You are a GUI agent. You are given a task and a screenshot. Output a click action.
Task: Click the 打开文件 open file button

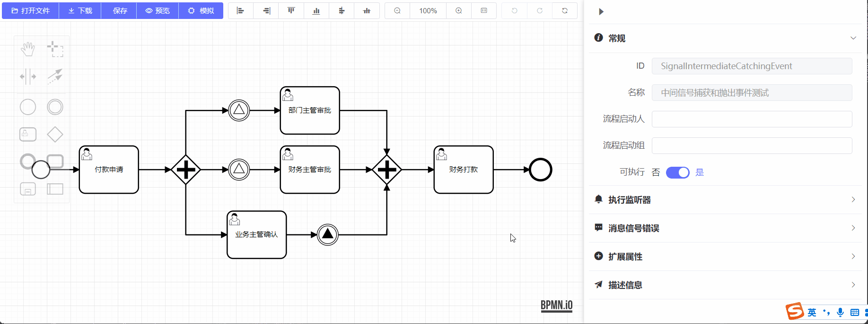click(x=30, y=10)
